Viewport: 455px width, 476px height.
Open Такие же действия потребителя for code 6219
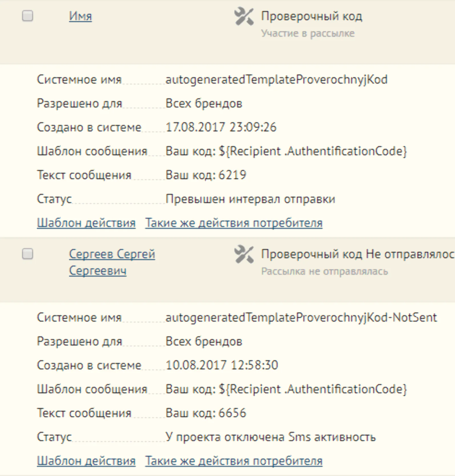point(234,223)
